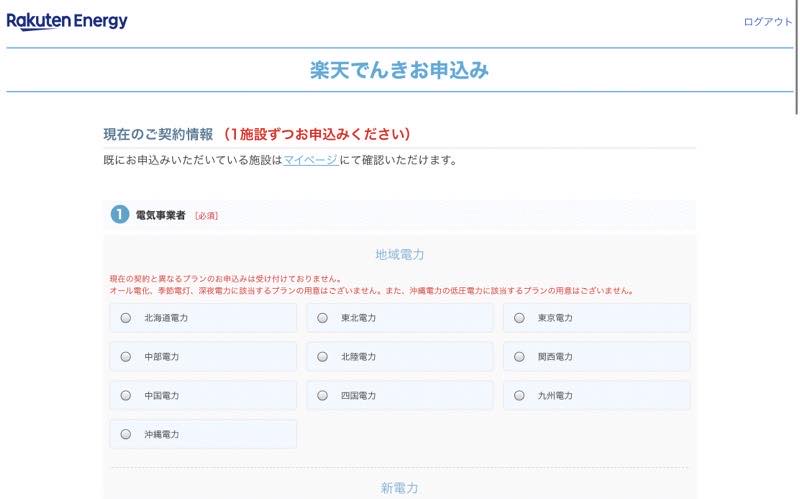
Task: Click the ログアウト link
Action: tap(767, 21)
